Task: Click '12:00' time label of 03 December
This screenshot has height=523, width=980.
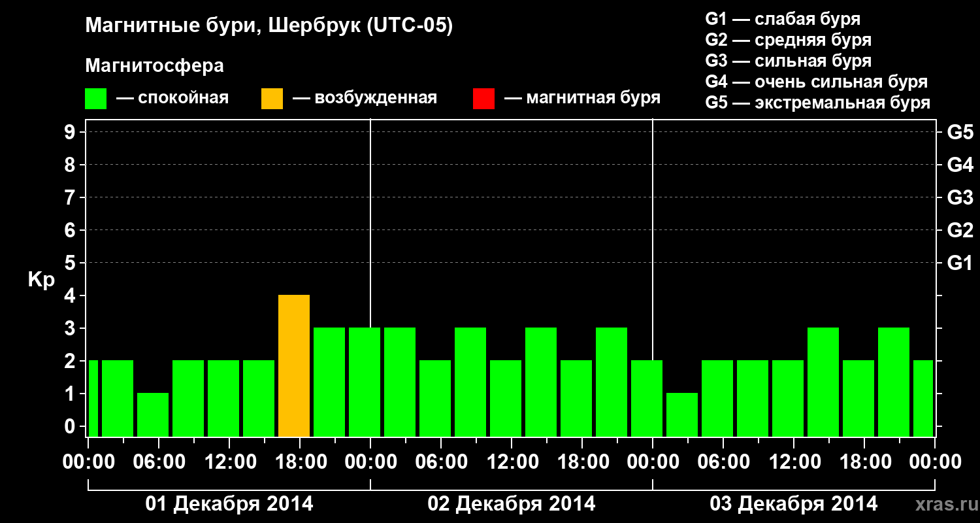Action: click(794, 462)
